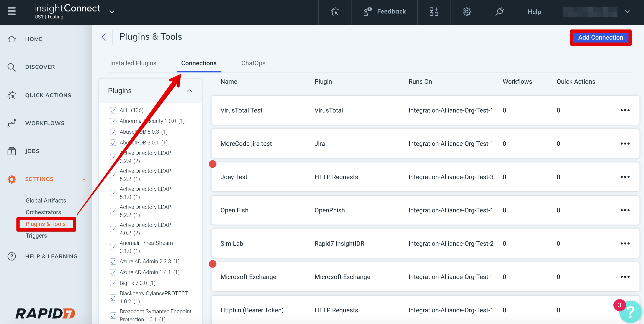Toggle the ALL (136) checkbox
This screenshot has width=644, height=324.
tap(113, 110)
